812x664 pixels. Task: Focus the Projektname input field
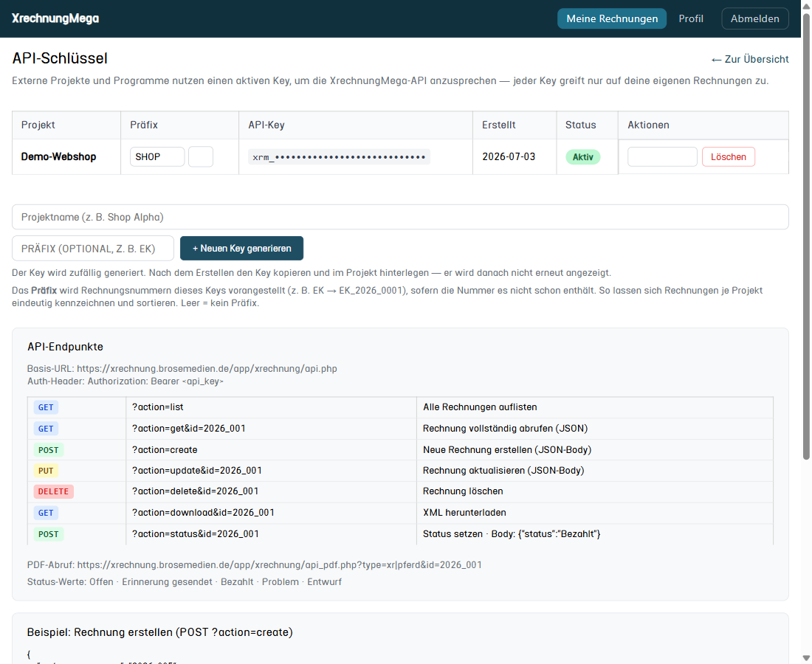[x=400, y=217]
